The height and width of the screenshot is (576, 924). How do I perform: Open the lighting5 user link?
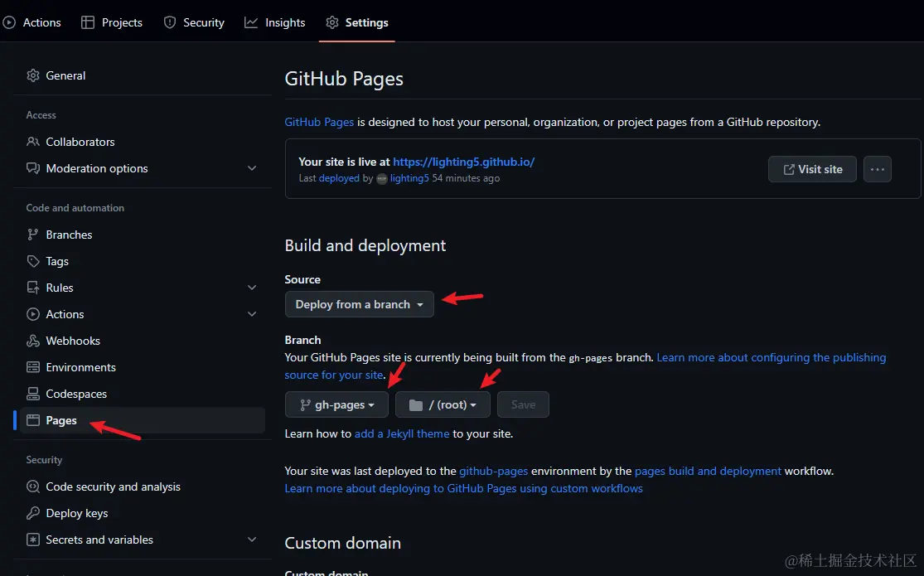click(409, 178)
